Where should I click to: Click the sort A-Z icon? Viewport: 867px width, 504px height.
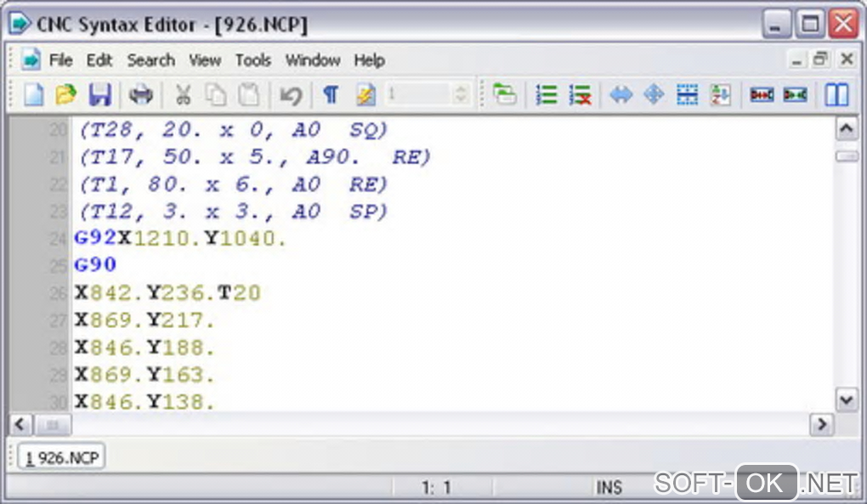click(x=721, y=95)
